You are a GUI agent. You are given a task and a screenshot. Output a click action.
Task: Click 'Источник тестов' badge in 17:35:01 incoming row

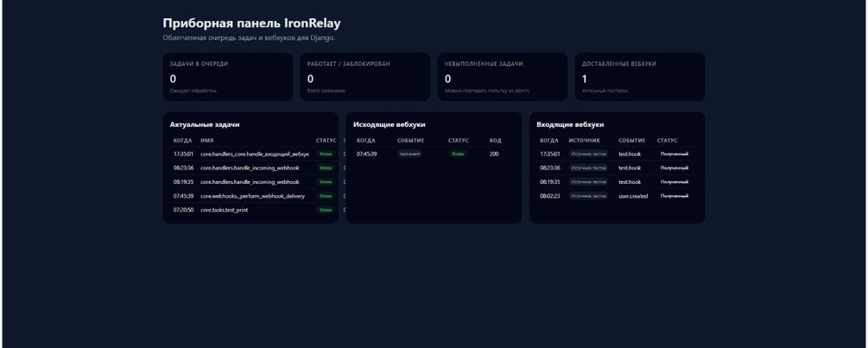coord(588,154)
